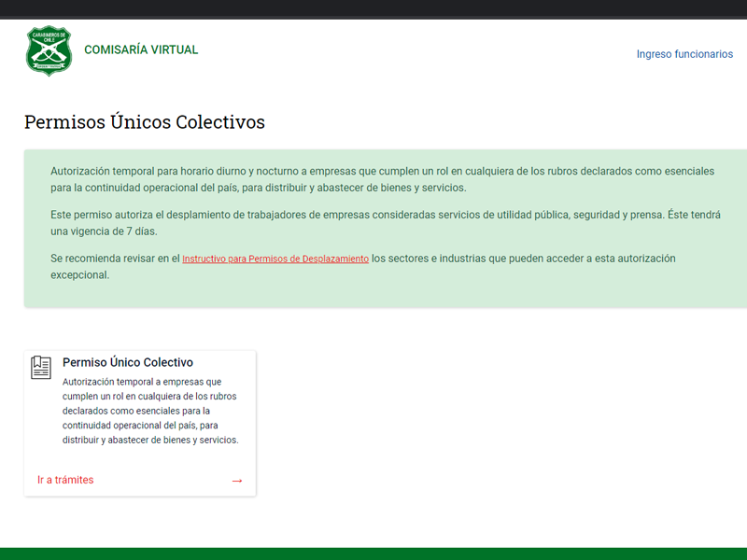Select the Permisos Únicos Colectivos page heading
Viewport: 747px width, 560px height.
[145, 122]
